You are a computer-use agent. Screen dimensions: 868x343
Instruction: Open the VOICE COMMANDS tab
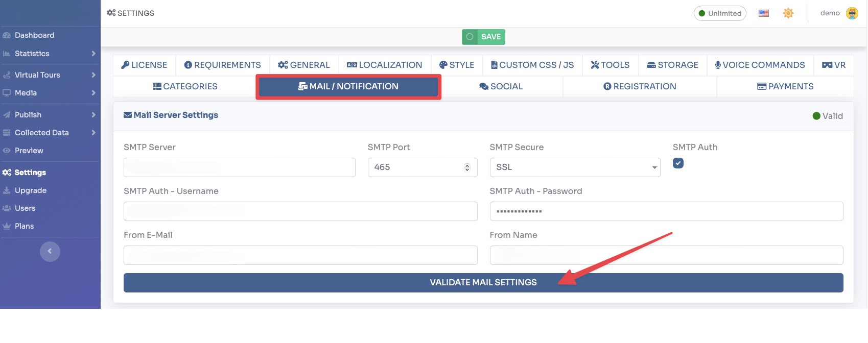pos(760,65)
